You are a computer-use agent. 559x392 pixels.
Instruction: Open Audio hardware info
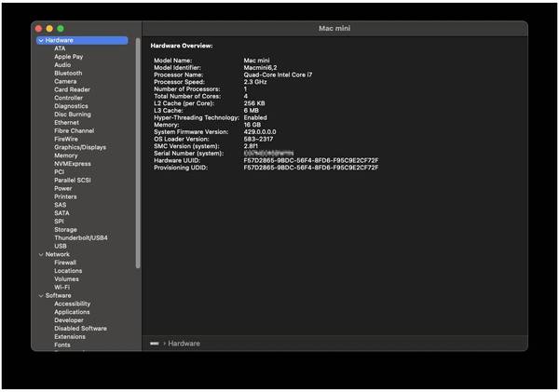click(x=62, y=65)
